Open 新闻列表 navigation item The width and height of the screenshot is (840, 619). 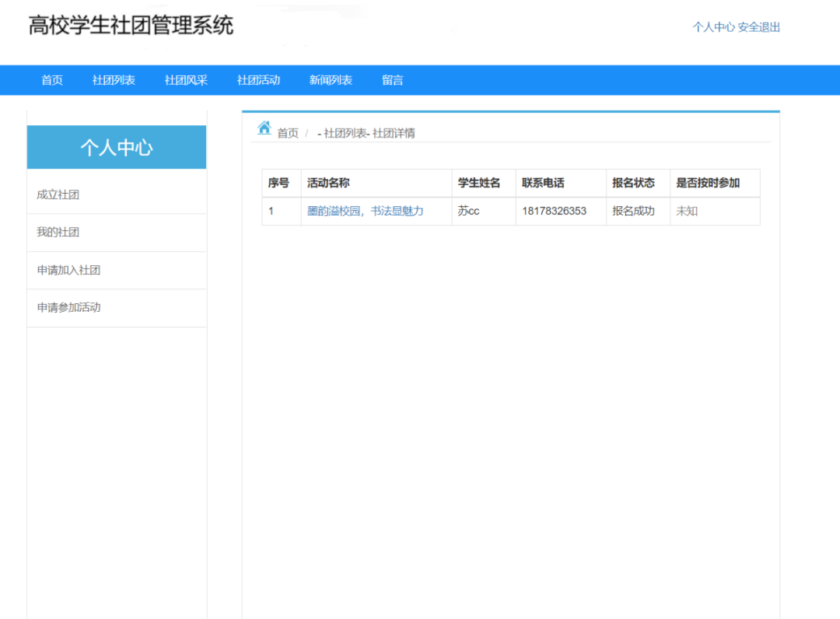[331, 80]
